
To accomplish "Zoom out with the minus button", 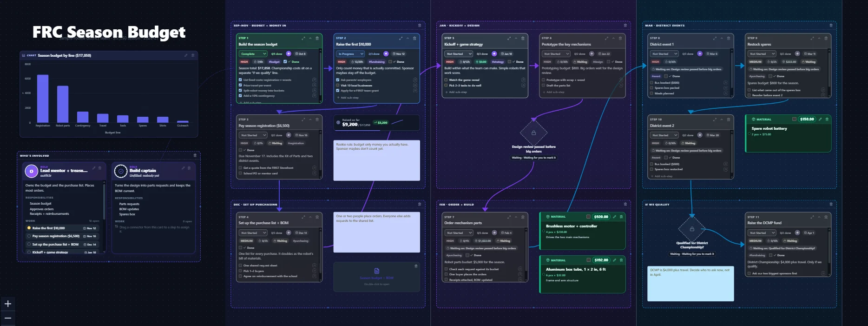I will click(8, 318).
